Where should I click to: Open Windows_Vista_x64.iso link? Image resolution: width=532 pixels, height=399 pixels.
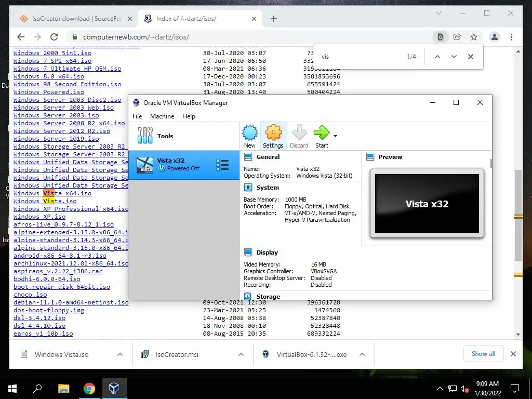click(x=52, y=193)
